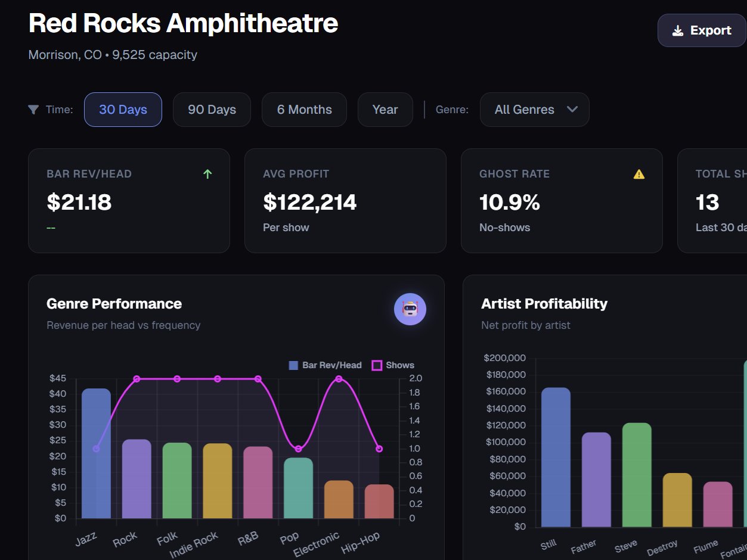Switch to the 90 Days view
Image resolution: width=747 pixels, height=560 pixels.
(x=212, y=110)
